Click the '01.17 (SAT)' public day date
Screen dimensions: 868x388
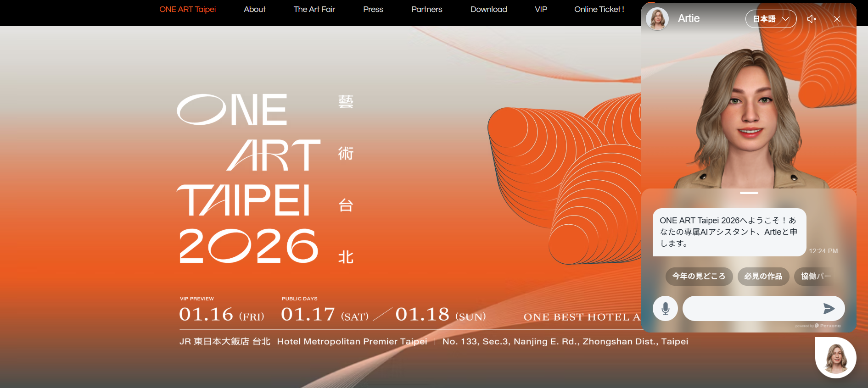pyautogui.click(x=325, y=314)
